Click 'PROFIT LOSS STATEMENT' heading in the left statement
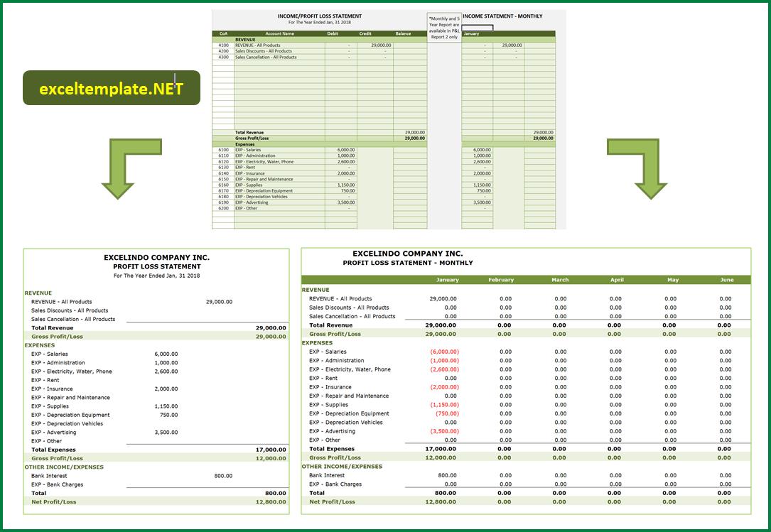This screenshot has height=532, width=771. point(157,266)
